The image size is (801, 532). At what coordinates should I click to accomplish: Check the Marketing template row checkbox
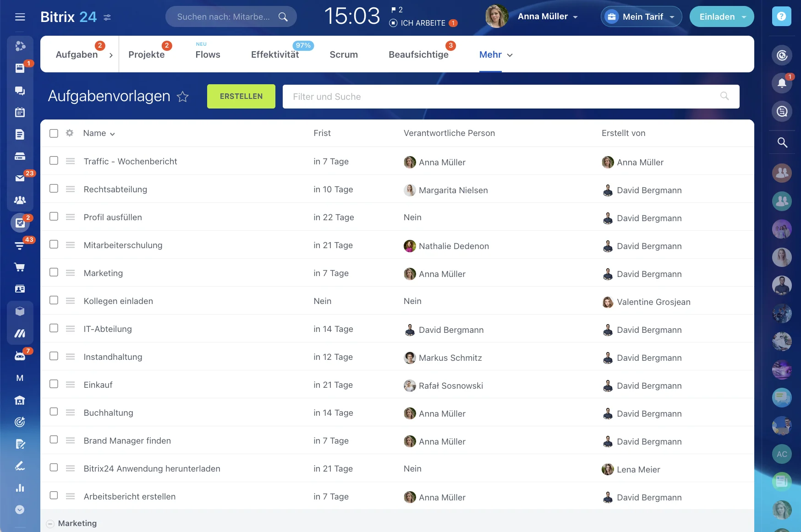(x=54, y=272)
